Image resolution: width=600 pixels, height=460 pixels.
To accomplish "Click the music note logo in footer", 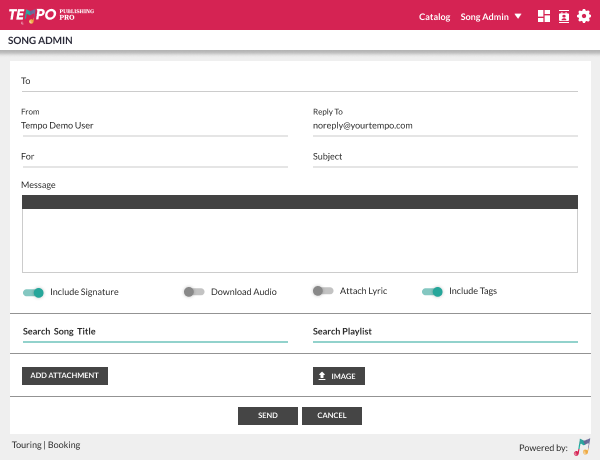I will (x=582, y=446).
